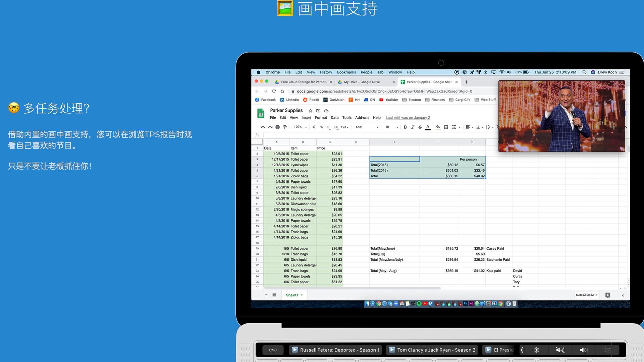The height and width of the screenshot is (362, 644).
Task: Select the paint format roller tool
Action: point(285,127)
